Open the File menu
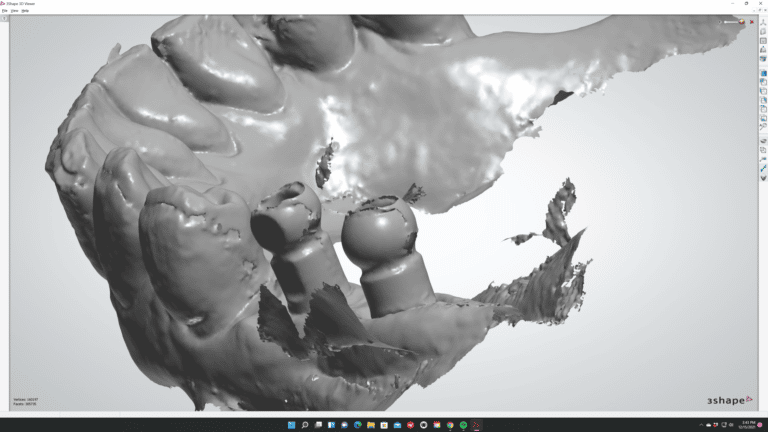This screenshot has height=432, width=768. pos(4,10)
